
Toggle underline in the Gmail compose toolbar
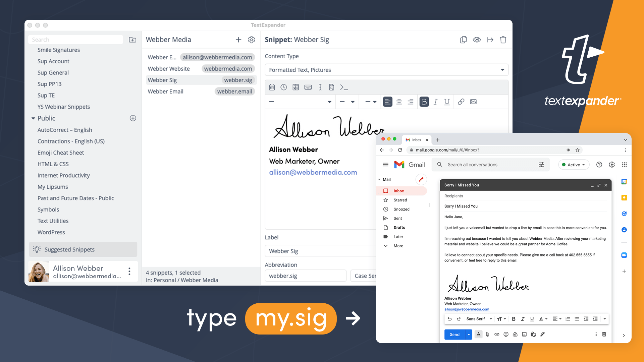click(532, 319)
